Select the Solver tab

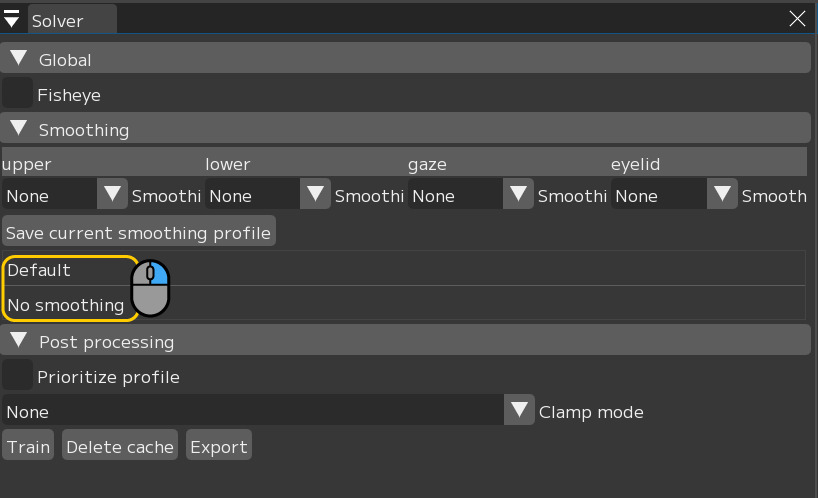(70, 20)
